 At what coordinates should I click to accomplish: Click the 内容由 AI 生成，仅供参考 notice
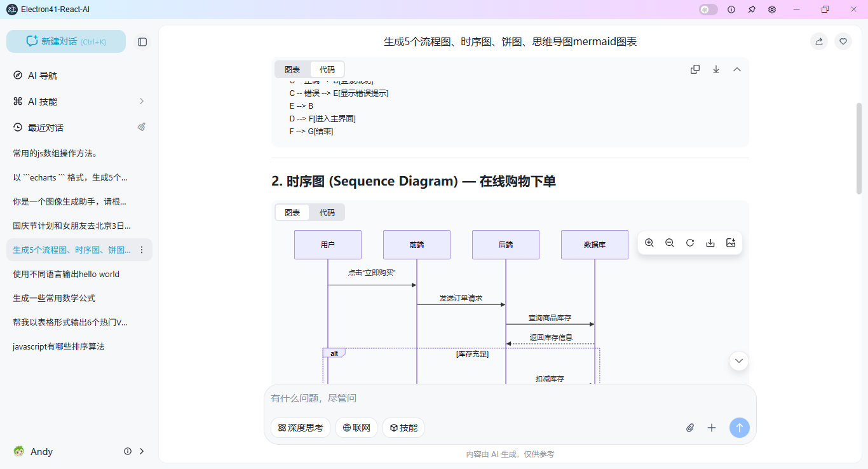pos(510,454)
